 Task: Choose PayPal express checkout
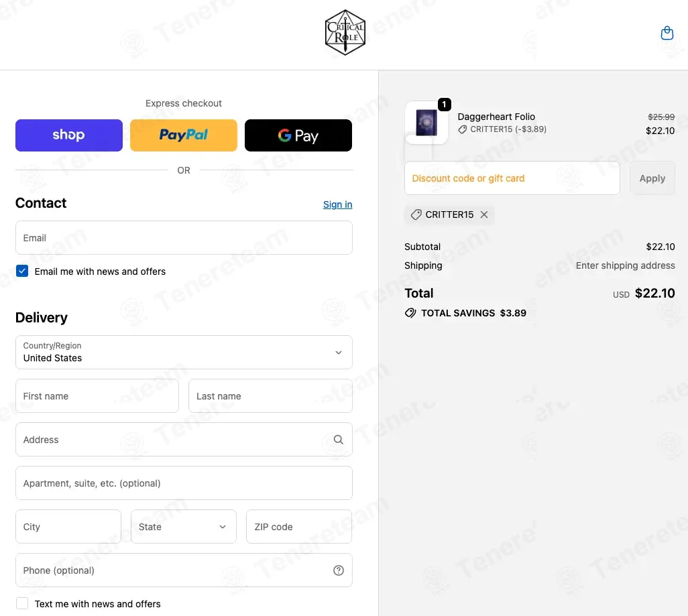tap(184, 135)
